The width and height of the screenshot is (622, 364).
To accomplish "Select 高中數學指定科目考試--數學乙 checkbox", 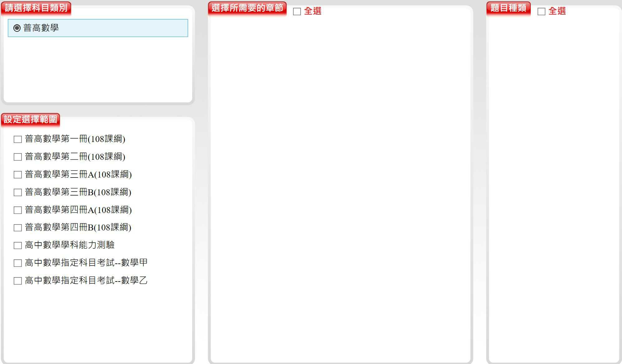I will [x=18, y=281].
